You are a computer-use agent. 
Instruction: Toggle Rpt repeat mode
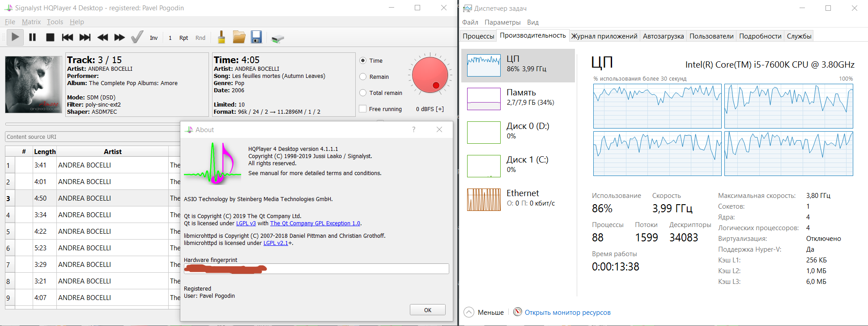pyautogui.click(x=183, y=38)
